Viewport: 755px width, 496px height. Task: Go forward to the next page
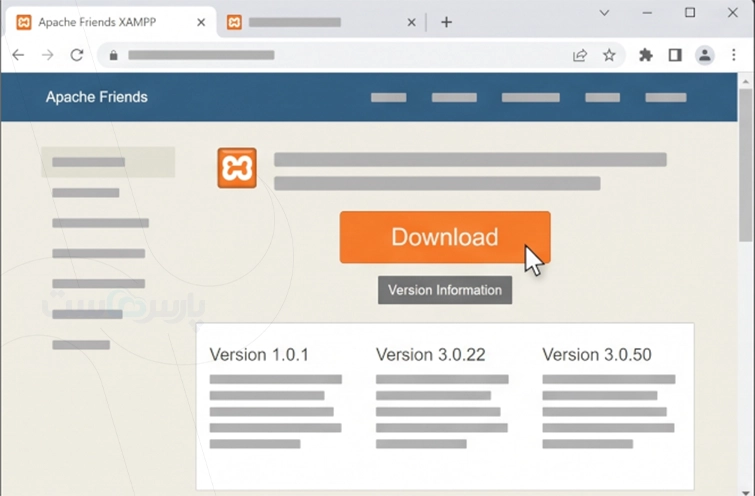48,55
